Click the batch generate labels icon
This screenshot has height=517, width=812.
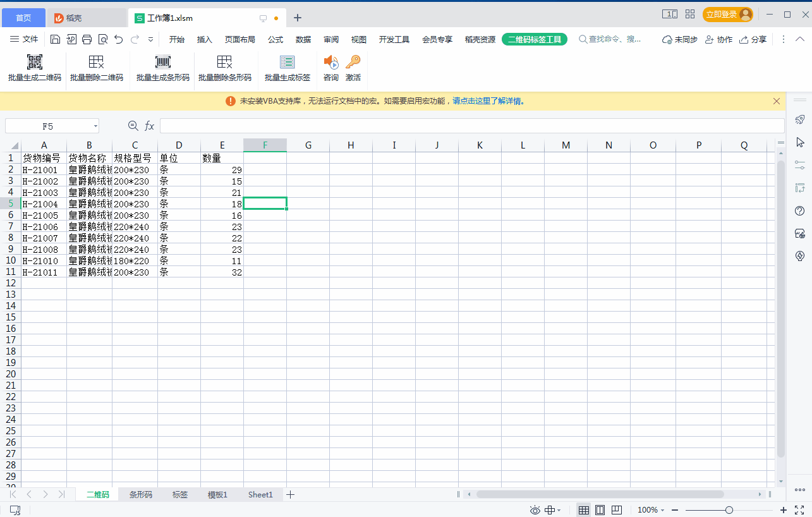point(288,62)
